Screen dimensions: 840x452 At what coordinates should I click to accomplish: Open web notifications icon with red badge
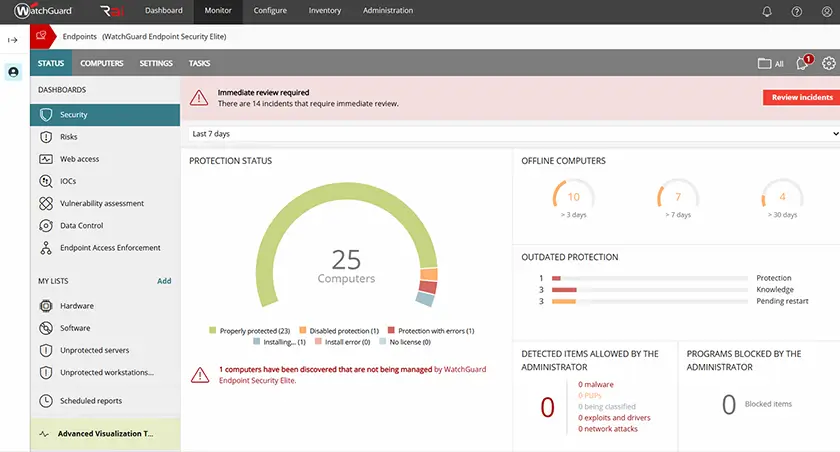coord(804,62)
